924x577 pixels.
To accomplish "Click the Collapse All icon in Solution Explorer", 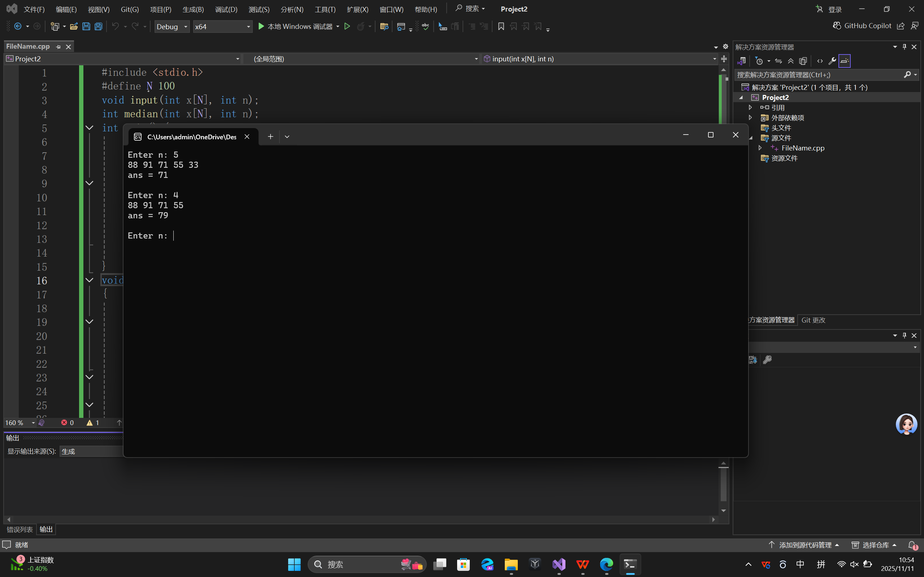I will point(791,61).
